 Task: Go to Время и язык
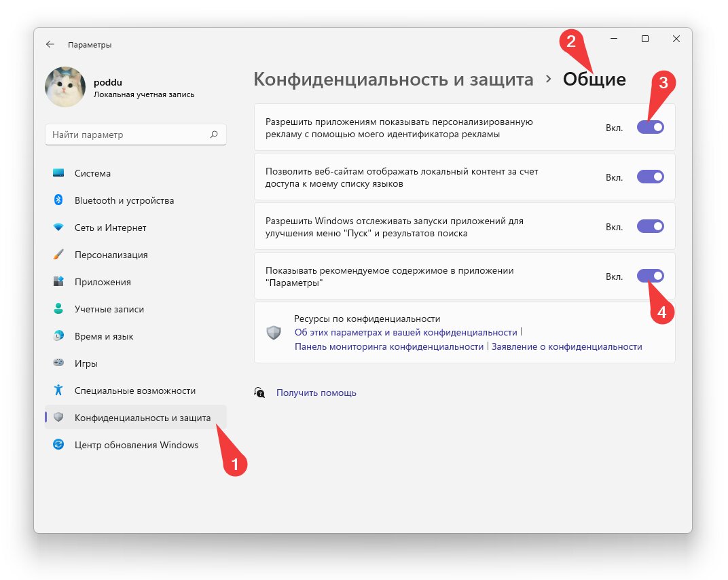point(136,336)
